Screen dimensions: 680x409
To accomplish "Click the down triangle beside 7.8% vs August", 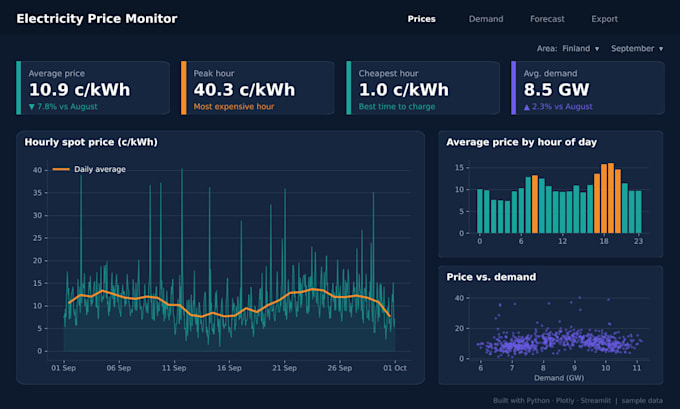I will click(x=31, y=107).
